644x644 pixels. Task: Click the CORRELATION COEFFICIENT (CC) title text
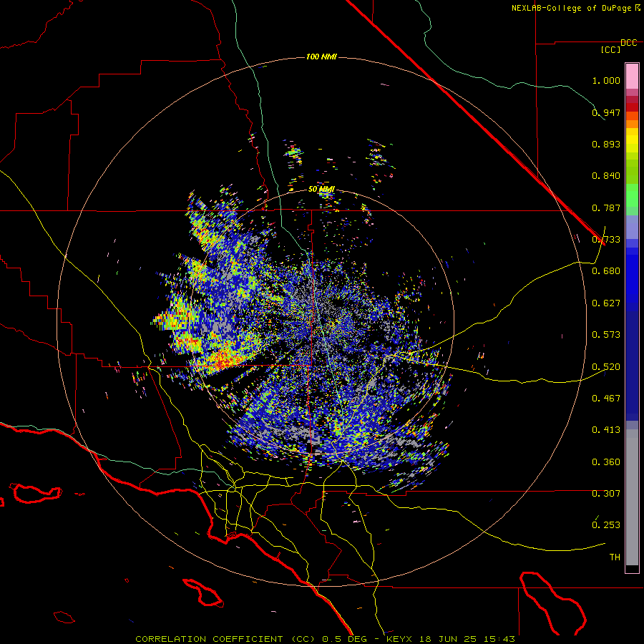225,639
